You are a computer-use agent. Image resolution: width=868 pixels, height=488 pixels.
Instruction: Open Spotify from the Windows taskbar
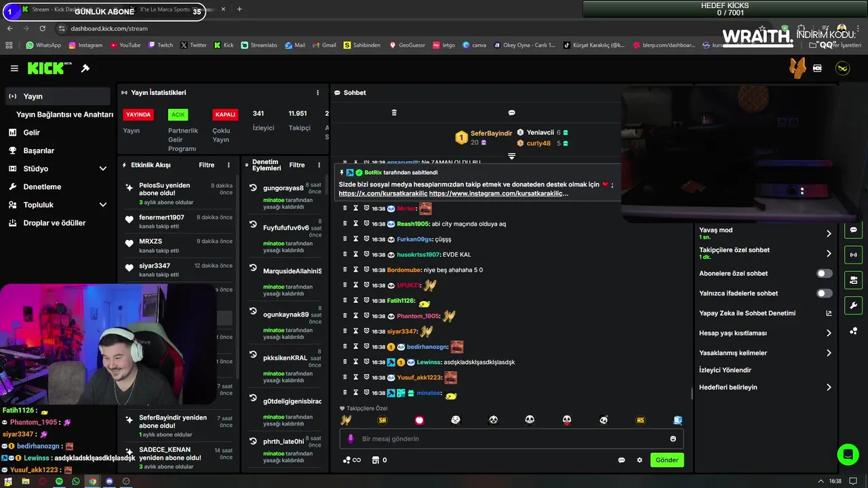(59, 481)
